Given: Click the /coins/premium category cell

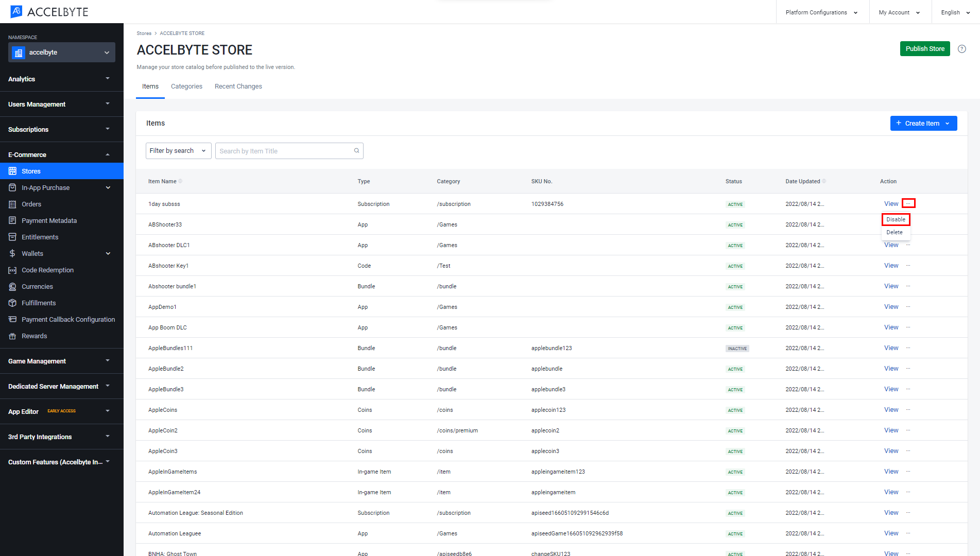Looking at the screenshot, I should click(x=457, y=430).
